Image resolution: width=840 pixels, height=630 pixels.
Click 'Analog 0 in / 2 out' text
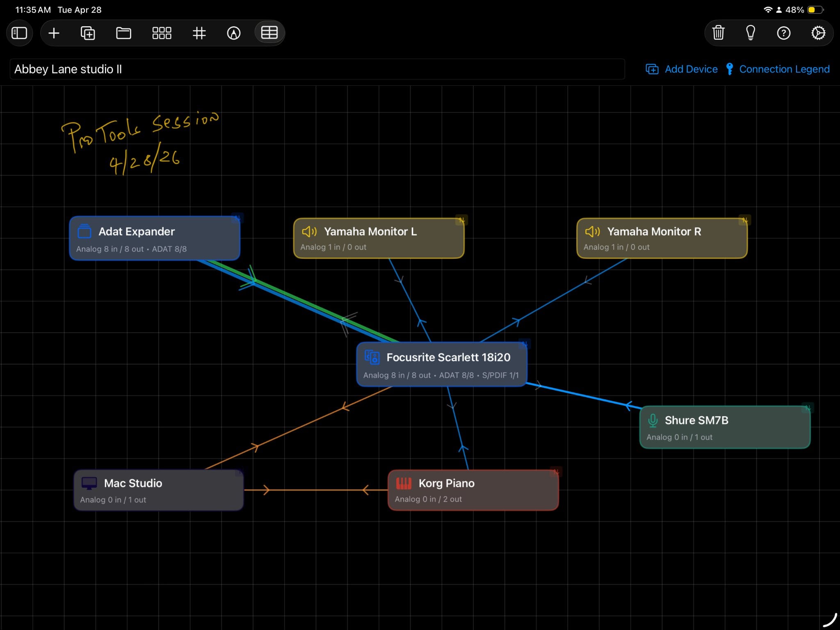tap(428, 499)
